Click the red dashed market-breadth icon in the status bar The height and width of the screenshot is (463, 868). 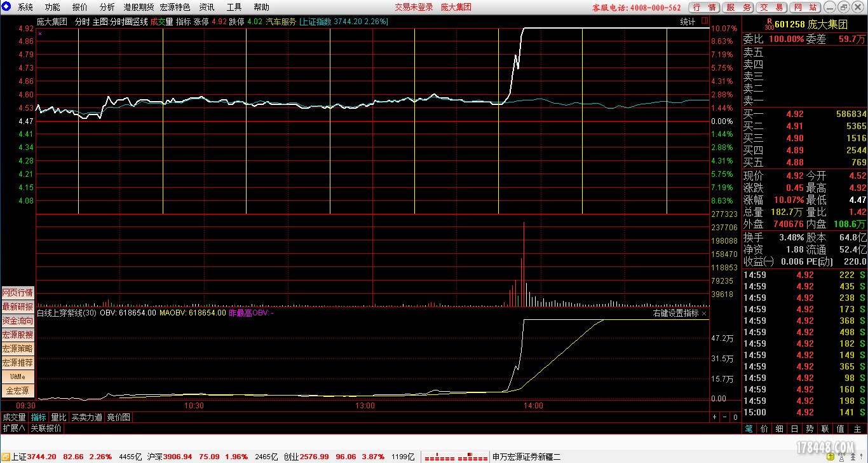click(456, 457)
